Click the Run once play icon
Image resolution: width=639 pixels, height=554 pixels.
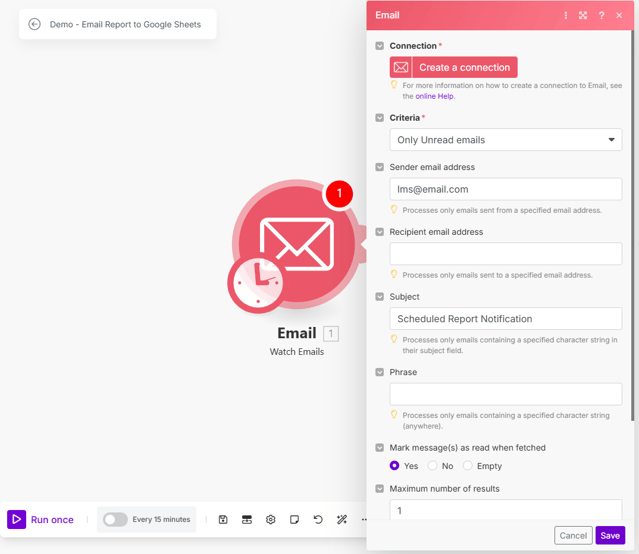16,519
